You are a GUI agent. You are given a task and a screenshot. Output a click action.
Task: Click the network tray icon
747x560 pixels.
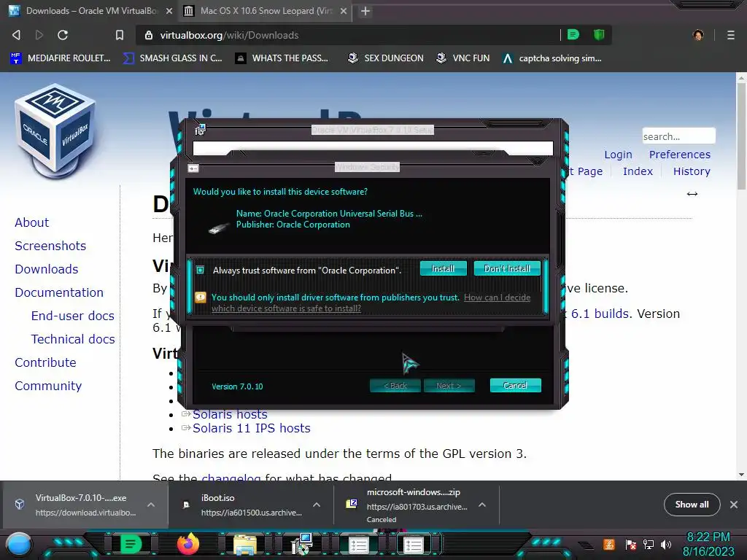click(x=649, y=545)
